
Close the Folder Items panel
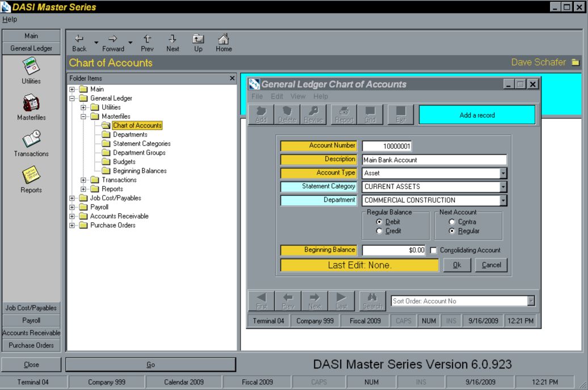click(x=232, y=78)
